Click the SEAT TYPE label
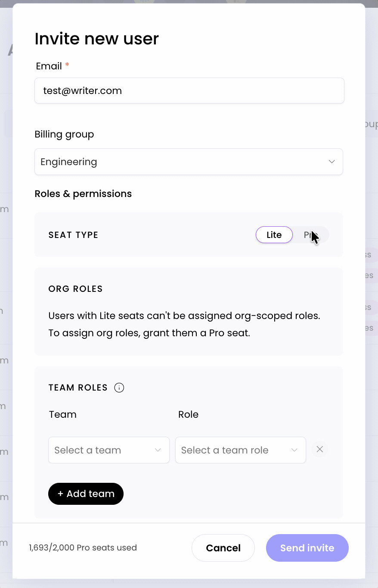Screen dimensions: 378x588 tap(73, 235)
